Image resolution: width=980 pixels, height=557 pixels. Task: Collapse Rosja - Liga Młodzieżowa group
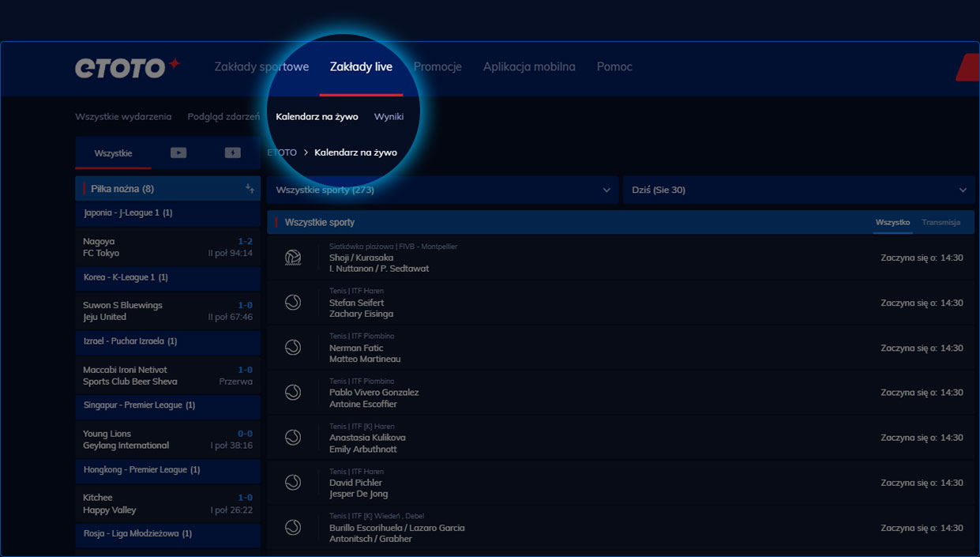pos(167,533)
